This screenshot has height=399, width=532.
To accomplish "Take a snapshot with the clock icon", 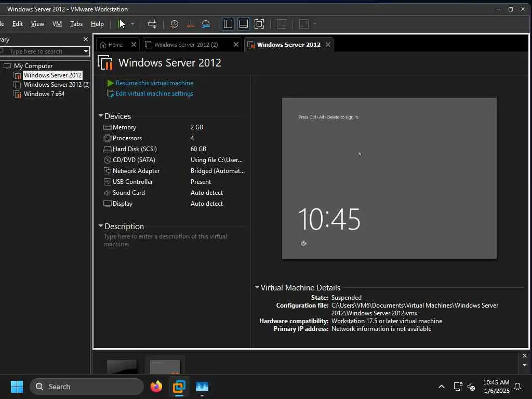I will coord(175,24).
